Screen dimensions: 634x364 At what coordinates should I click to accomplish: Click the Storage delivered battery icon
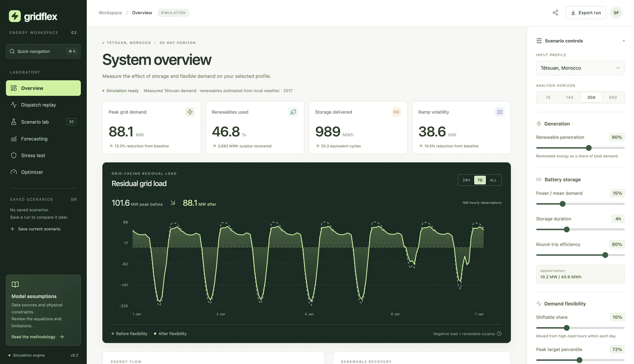tap(396, 112)
